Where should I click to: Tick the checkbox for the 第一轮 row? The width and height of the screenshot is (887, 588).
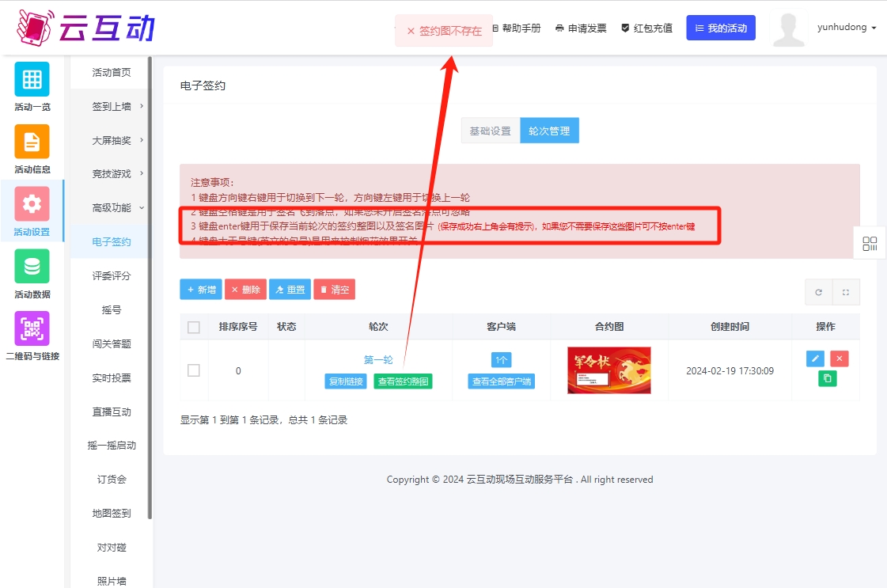194,370
